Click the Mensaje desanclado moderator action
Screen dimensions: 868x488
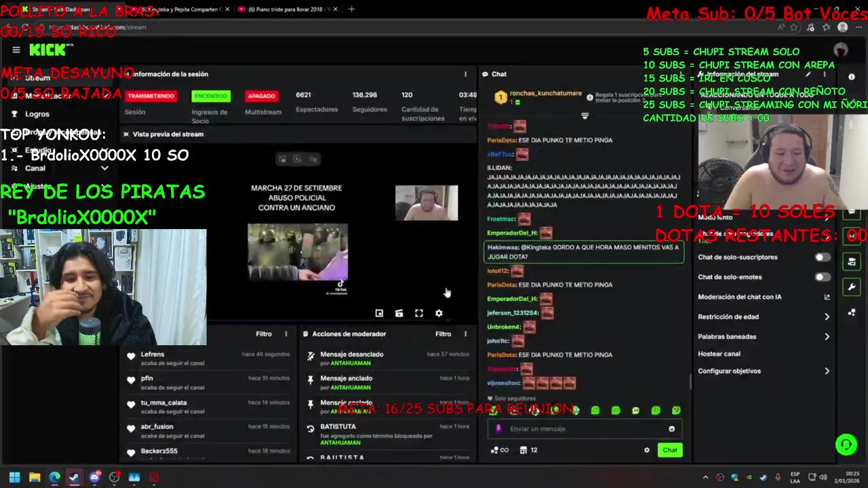tap(387, 359)
